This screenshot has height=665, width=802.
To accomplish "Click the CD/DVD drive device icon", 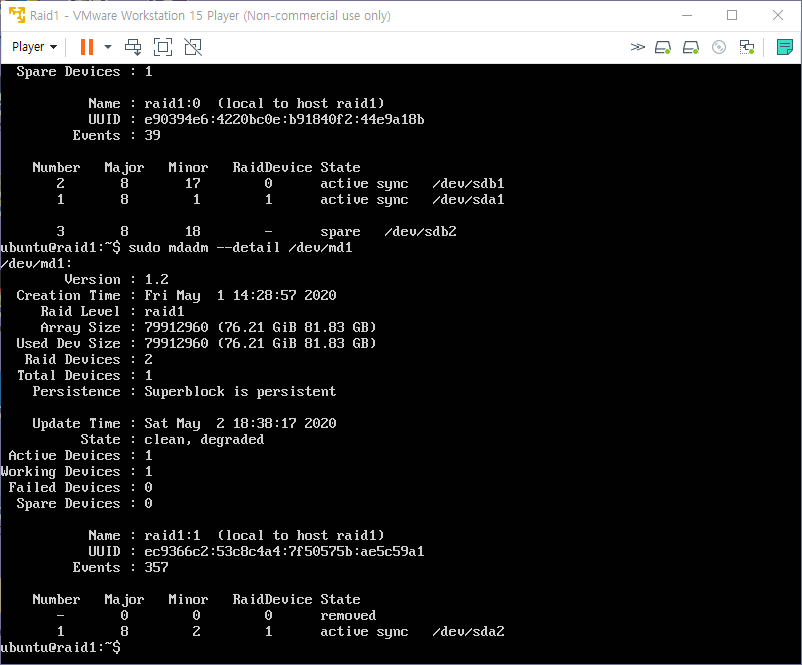I will [x=718, y=47].
